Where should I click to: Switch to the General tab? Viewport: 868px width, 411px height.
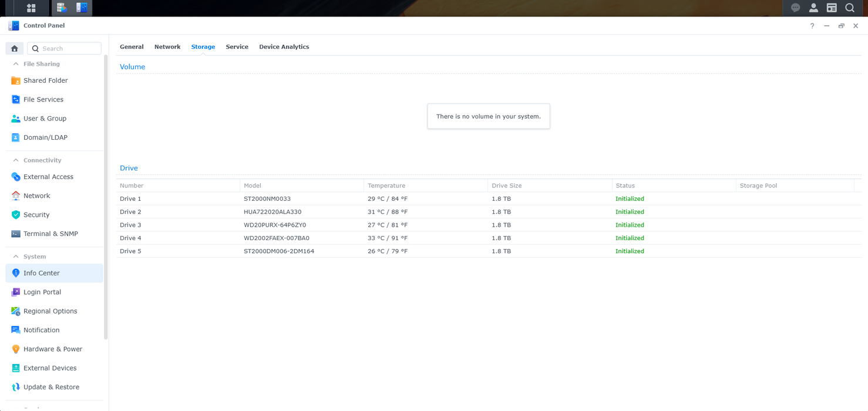[x=132, y=47]
